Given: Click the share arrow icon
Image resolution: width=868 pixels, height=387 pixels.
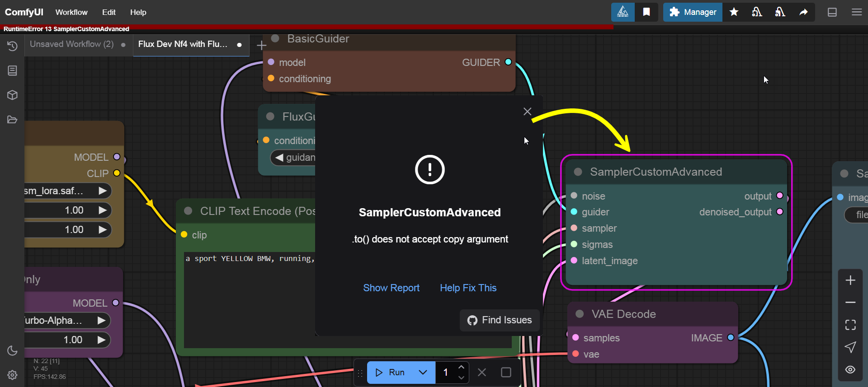Looking at the screenshot, I should pos(803,12).
